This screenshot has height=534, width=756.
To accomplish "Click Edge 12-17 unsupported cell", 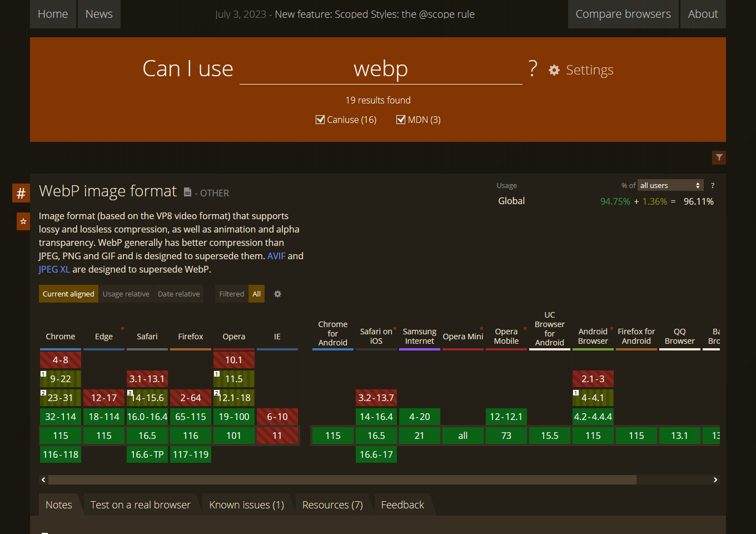I will (104, 398).
